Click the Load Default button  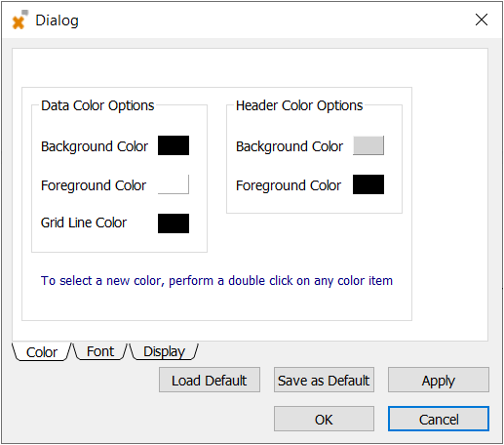coord(210,380)
